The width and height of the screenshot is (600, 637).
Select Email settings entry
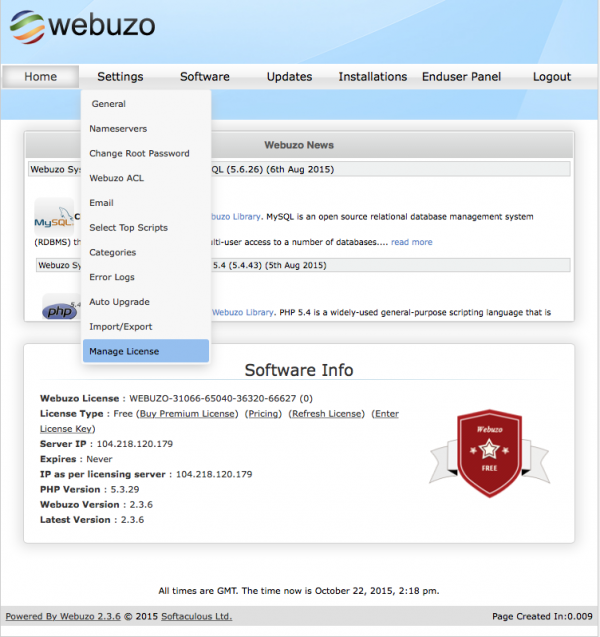(x=146, y=203)
